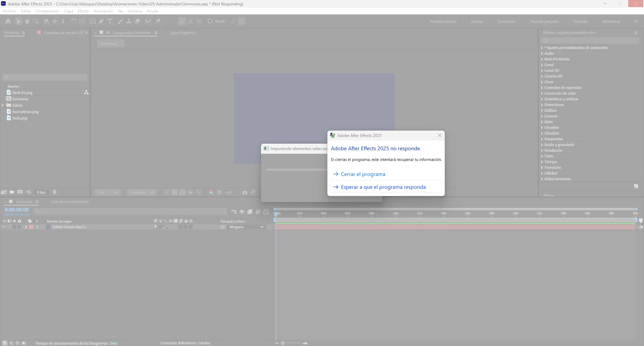
Task: Select the Clone Stamp tool
Action: pyautogui.click(x=129, y=21)
